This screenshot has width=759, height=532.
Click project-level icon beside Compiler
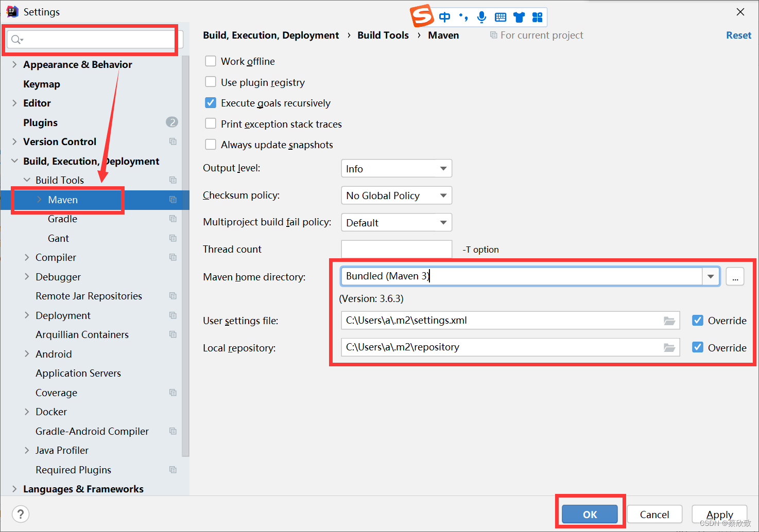[x=173, y=257]
